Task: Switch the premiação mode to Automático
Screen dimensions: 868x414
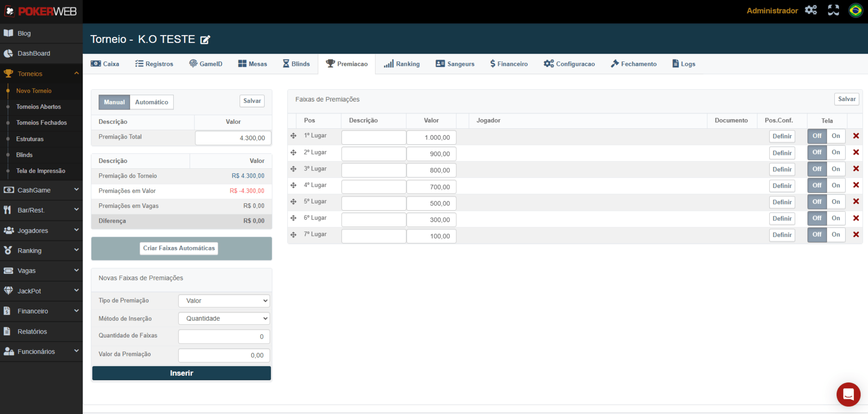Action: click(152, 102)
